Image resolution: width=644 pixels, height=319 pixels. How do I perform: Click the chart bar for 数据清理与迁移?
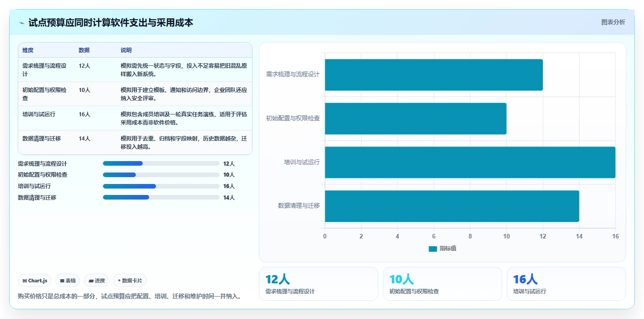point(452,206)
